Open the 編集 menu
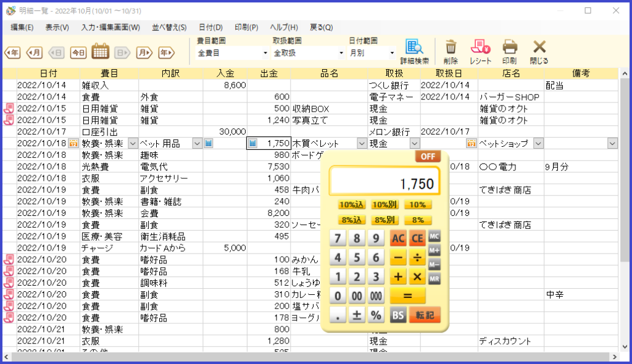This screenshot has height=364, width=632. 21,28
